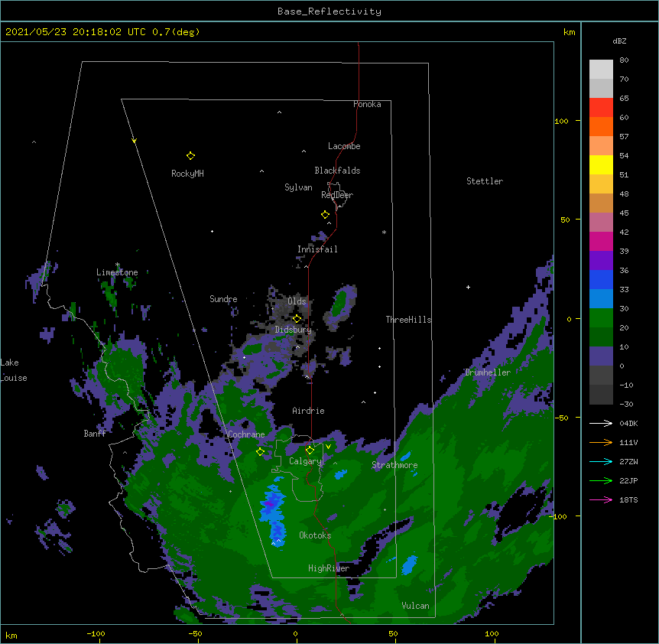Viewport: 659px width, 644px height.
Task: Click the Cochrane label on the map
Action: 247,434
